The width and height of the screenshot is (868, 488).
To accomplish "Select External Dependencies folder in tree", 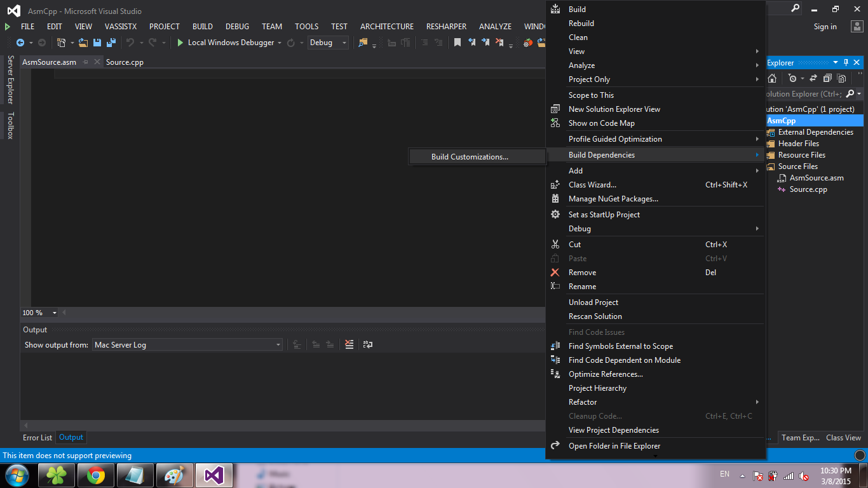I will (x=815, y=132).
